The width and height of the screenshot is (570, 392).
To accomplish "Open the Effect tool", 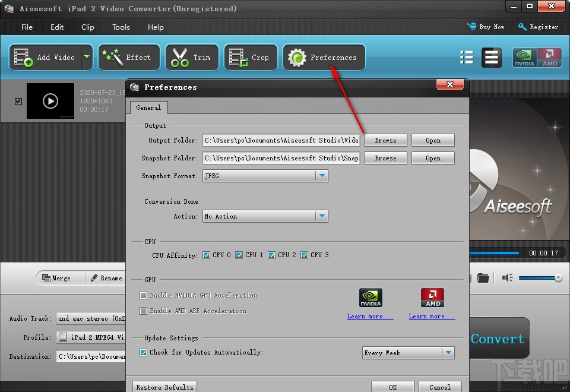I will point(129,58).
